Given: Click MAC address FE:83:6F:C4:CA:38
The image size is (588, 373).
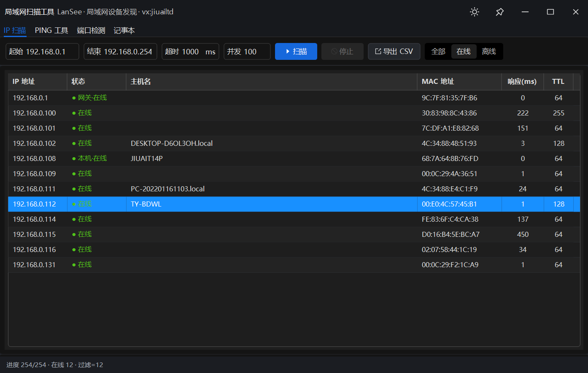Looking at the screenshot, I should click(x=450, y=219).
